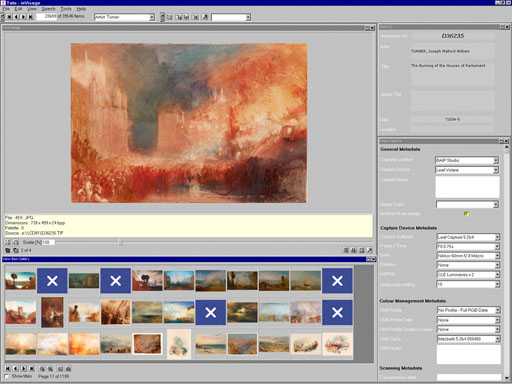Open the File menu
Viewport: 512px width, 384px height.
(x=7, y=9)
